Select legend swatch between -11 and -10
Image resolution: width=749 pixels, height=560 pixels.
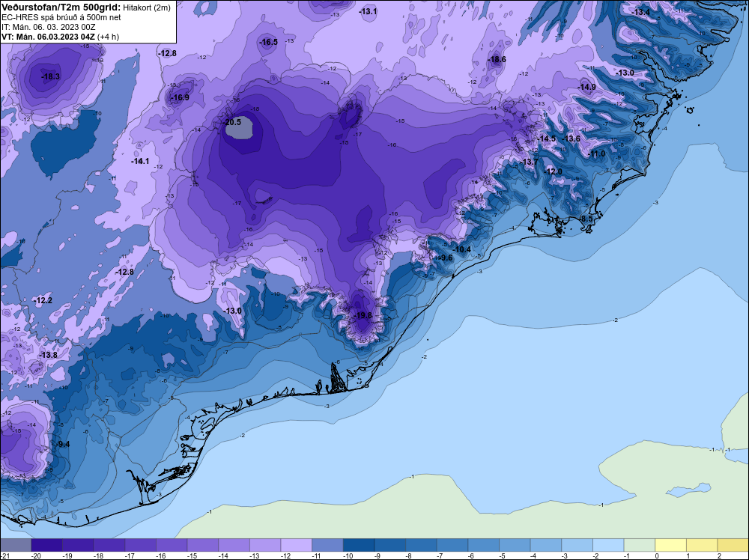click(328, 545)
